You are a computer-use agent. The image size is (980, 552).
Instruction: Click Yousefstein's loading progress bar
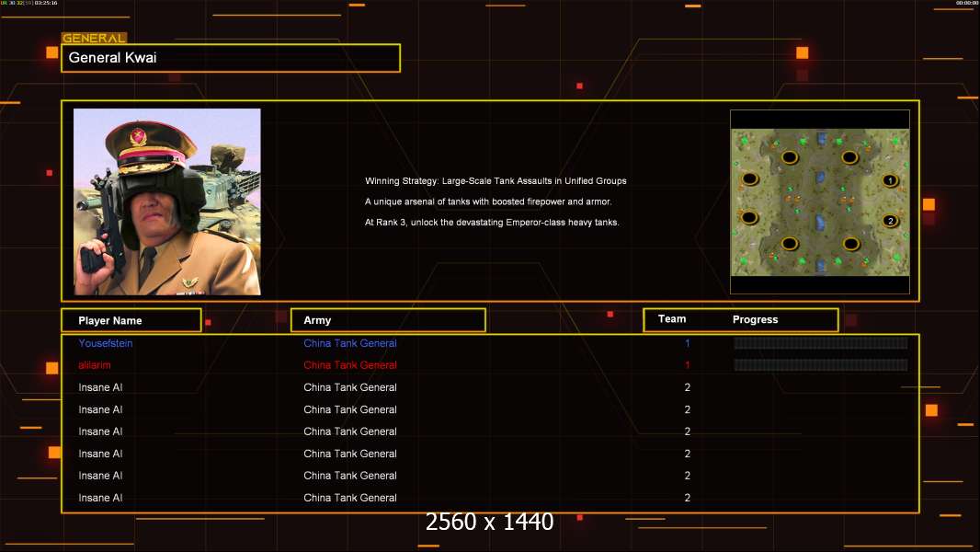coord(820,343)
